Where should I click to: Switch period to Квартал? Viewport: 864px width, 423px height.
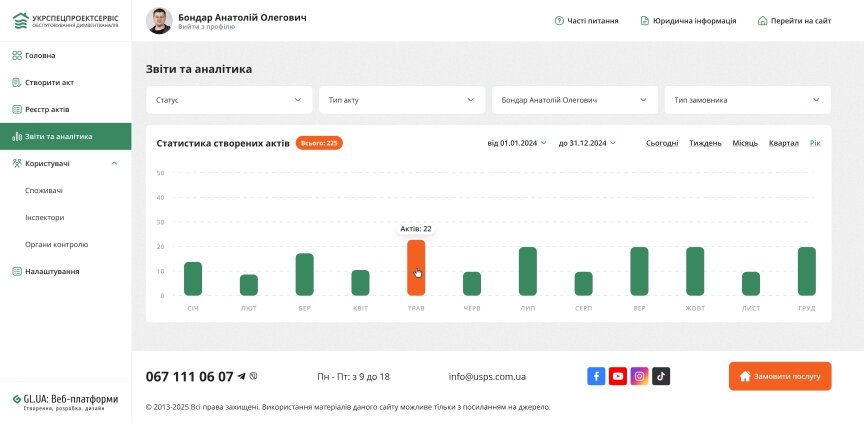click(784, 143)
